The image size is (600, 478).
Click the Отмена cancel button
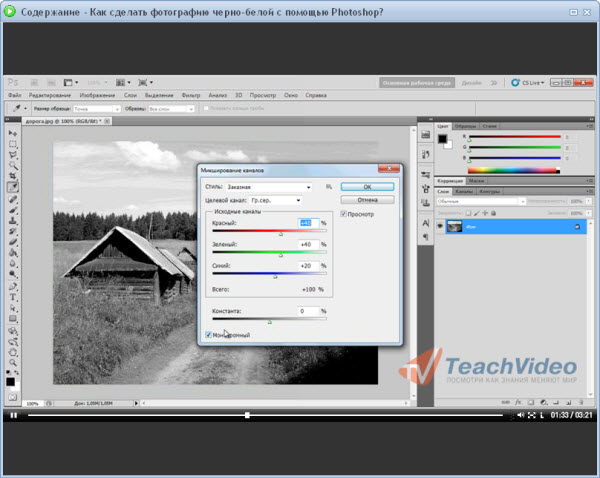pyautogui.click(x=367, y=198)
